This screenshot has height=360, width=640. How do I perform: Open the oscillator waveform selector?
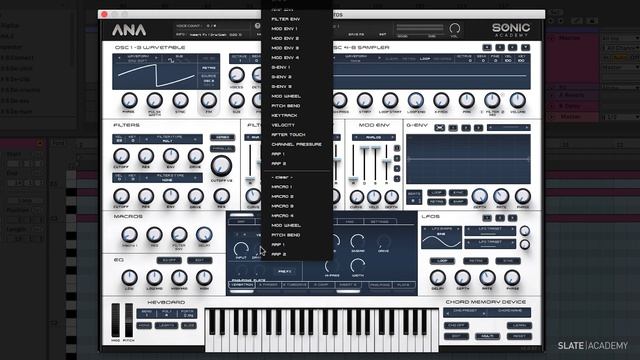(x=138, y=58)
